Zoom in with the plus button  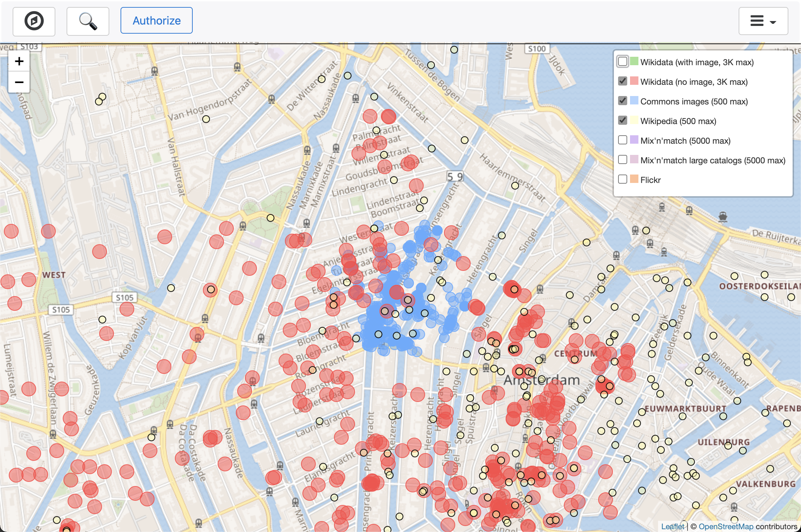pyautogui.click(x=19, y=61)
